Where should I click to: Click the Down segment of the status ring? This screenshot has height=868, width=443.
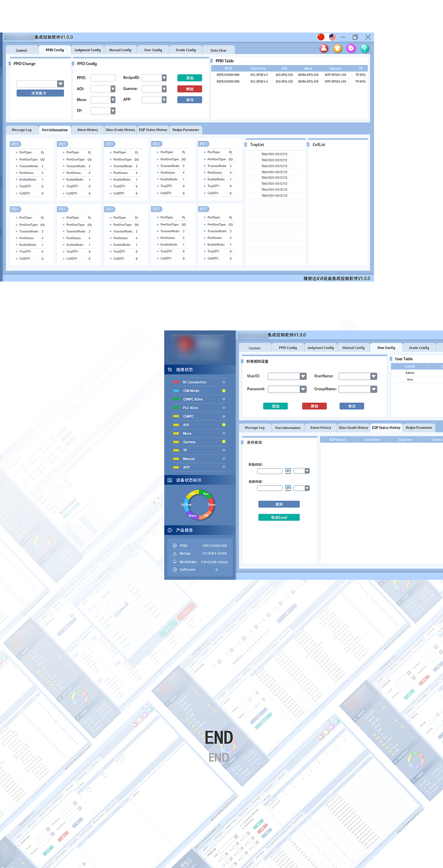point(211,505)
